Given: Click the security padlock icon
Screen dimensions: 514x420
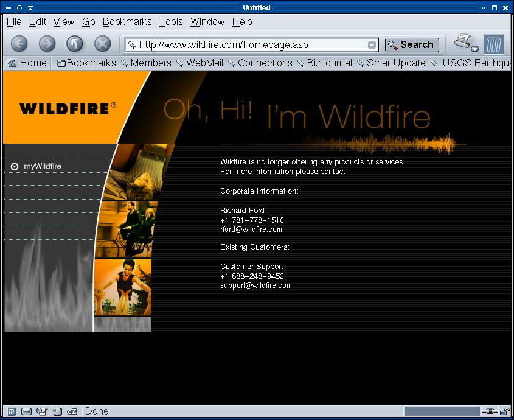Looking at the screenshot, I should (x=505, y=411).
